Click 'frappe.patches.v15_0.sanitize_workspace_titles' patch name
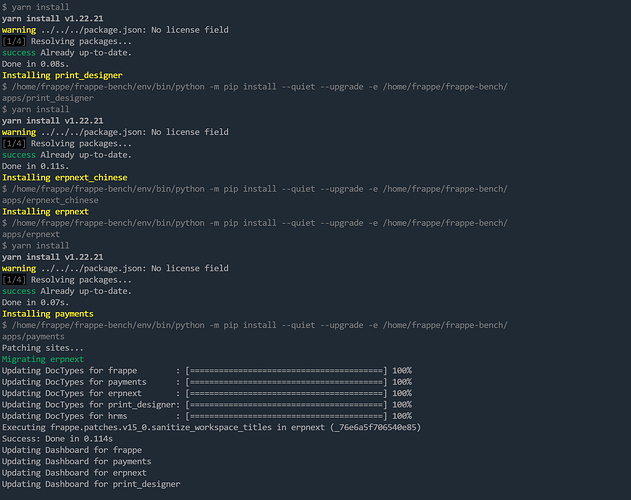This screenshot has height=500, width=631. click(161, 428)
